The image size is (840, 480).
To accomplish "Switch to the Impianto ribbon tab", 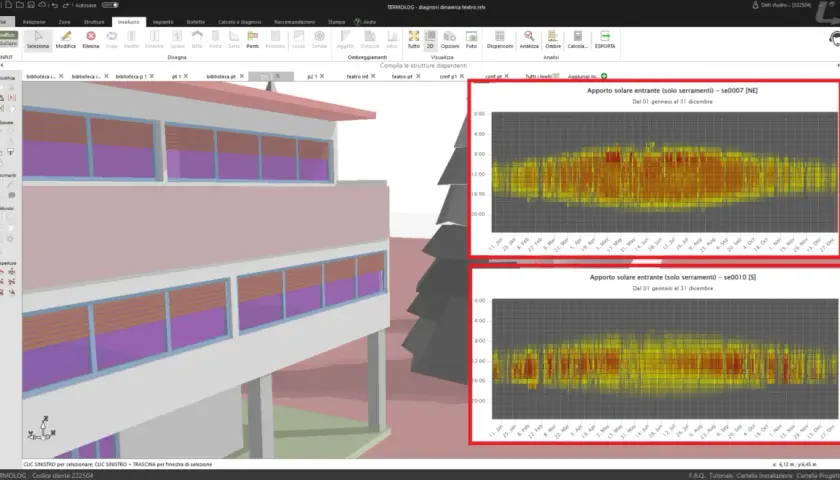I will [x=163, y=22].
